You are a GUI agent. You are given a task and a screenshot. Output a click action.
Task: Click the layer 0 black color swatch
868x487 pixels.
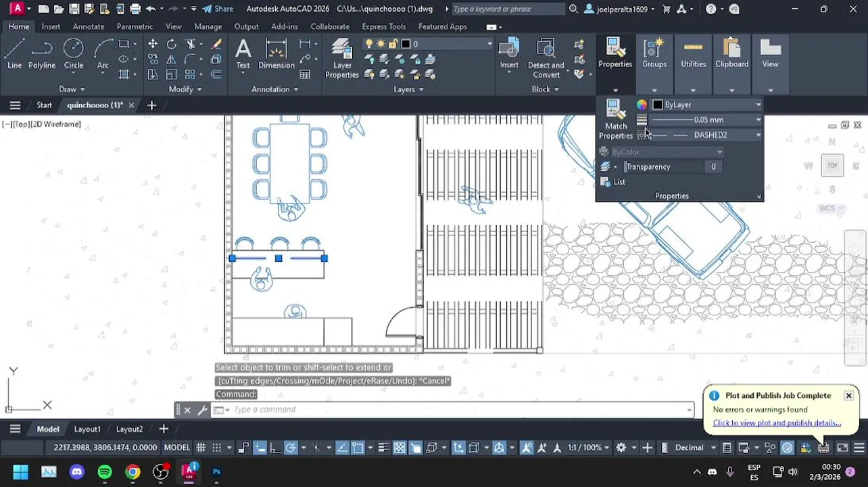click(406, 44)
